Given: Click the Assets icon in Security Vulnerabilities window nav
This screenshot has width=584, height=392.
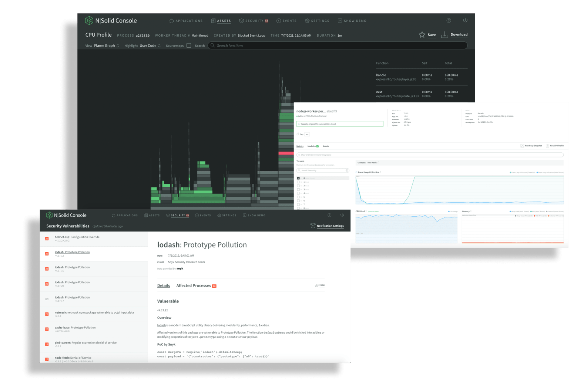Looking at the screenshot, I should point(146,215).
